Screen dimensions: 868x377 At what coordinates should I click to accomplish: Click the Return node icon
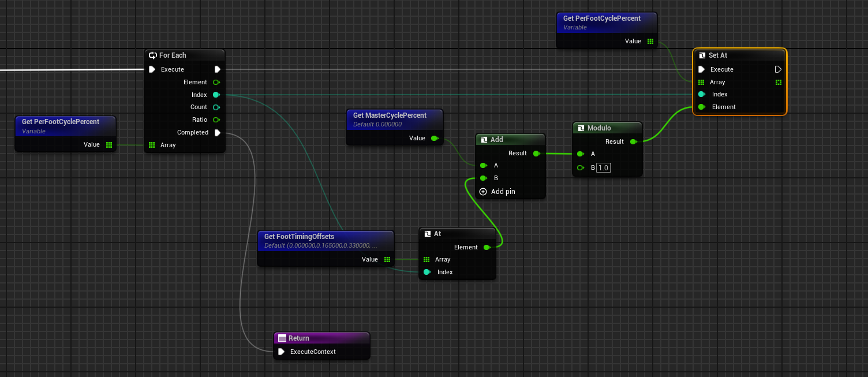pyautogui.click(x=282, y=338)
